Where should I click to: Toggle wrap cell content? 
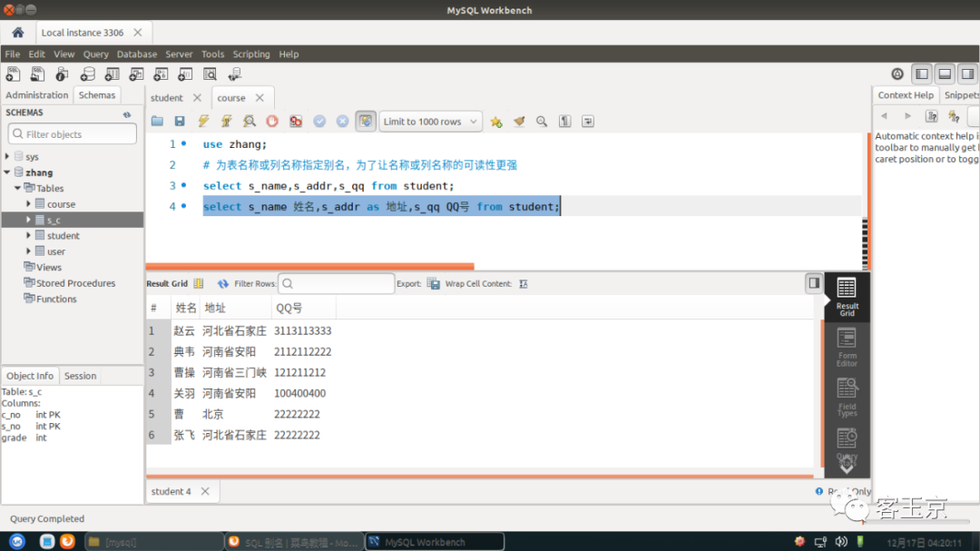(524, 284)
